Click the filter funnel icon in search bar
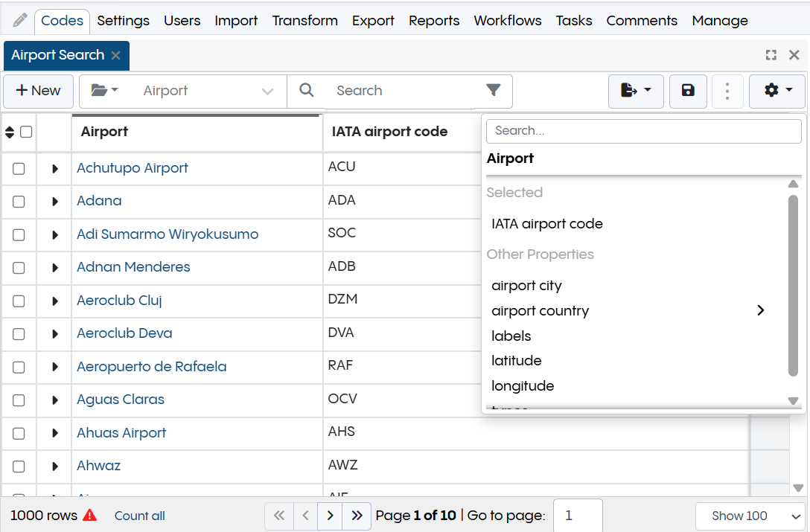810x532 pixels. pyautogui.click(x=493, y=90)
